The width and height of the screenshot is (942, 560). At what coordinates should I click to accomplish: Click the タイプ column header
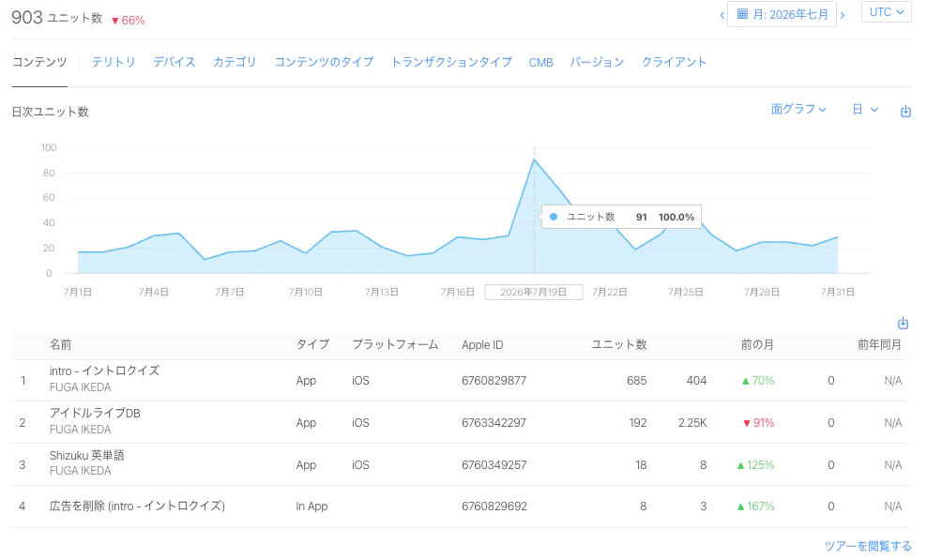(312, 345)
